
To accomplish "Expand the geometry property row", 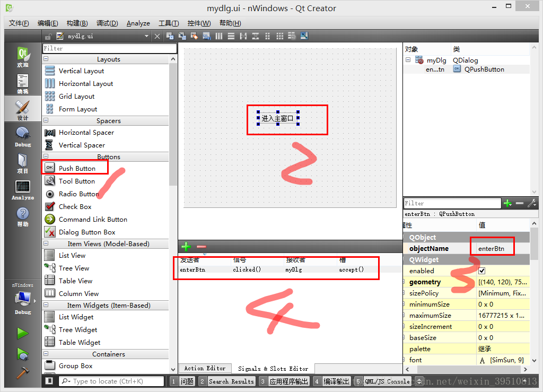I will pos(405,282).
